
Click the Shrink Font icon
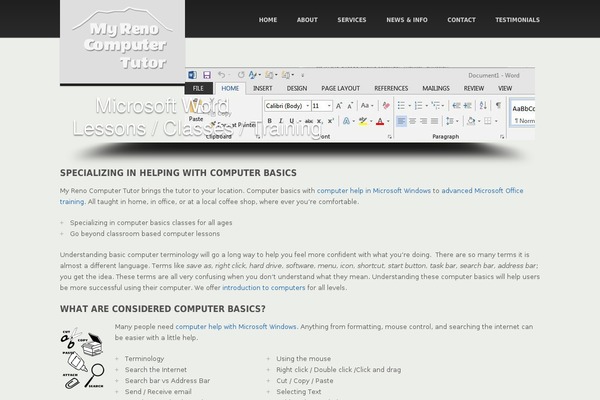coord(350,106)
